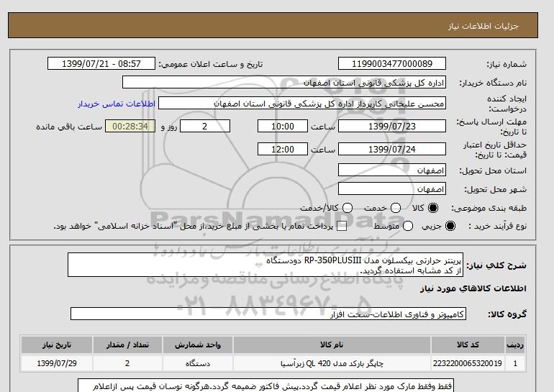Click the ردیف column header
Screen dimensions: 554x392
515,345
